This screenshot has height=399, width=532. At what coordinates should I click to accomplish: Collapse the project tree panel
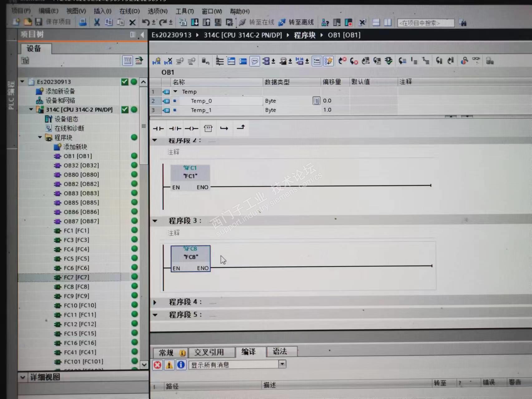click(142, 35)
